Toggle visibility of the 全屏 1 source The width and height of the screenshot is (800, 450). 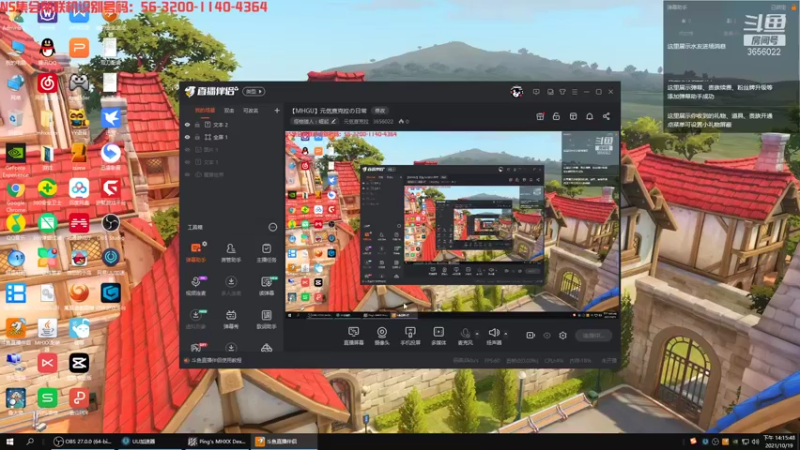pos(187,137)
